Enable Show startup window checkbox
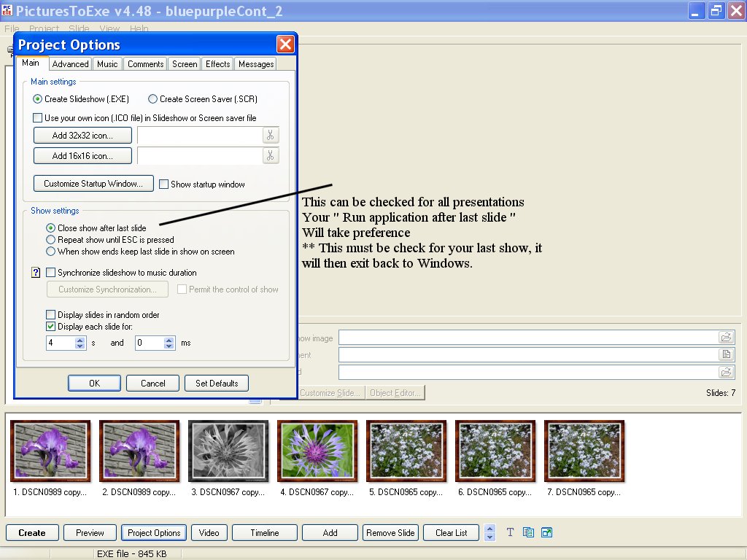 click(164, 184)
